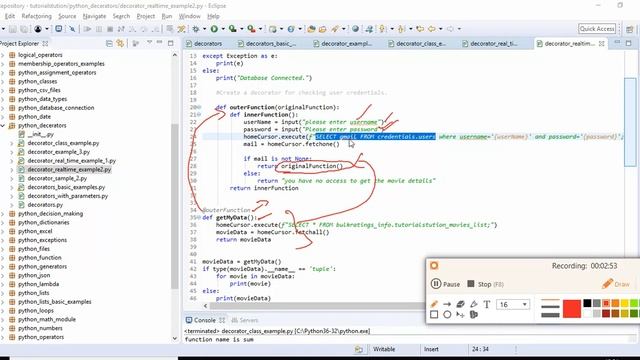
Task: Click the globe web browser toolbar icon
Action: 356,29
